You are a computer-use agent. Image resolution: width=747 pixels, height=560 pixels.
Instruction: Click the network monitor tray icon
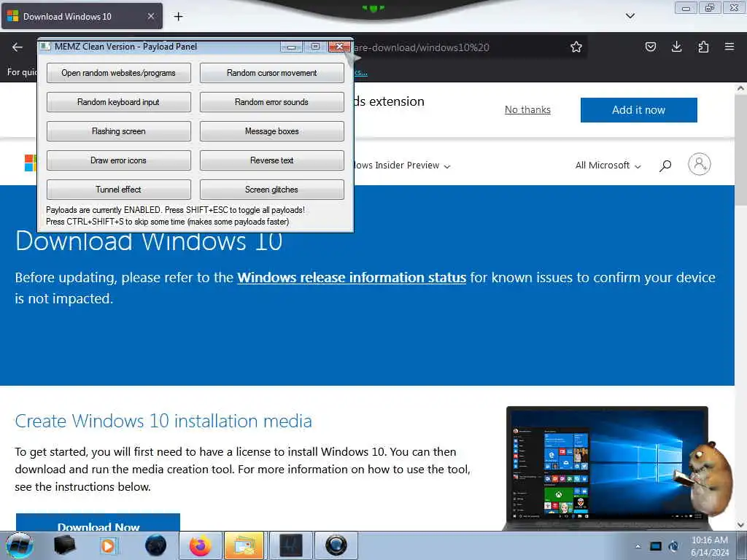pos(656,546)
